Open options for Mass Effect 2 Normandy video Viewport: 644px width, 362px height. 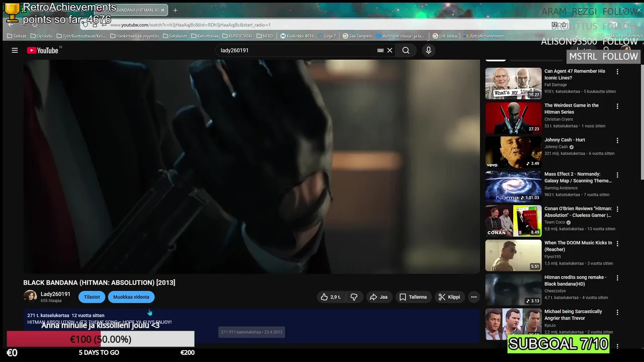[x=617, y=175]
